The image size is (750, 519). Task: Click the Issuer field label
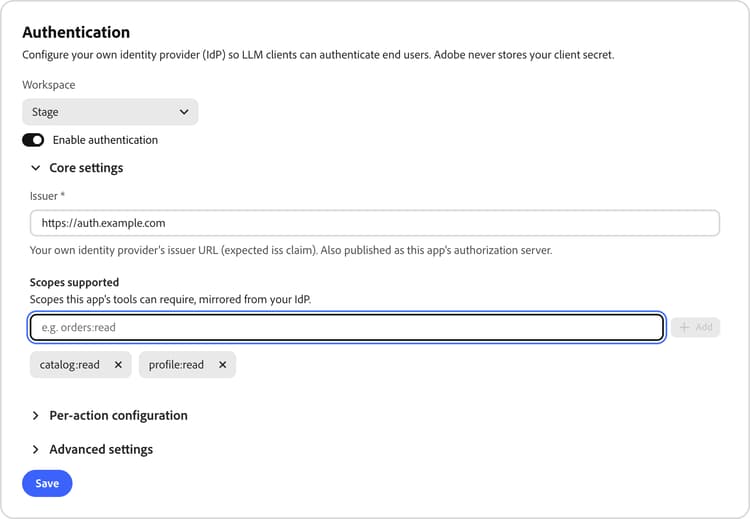tap(47, 196)
